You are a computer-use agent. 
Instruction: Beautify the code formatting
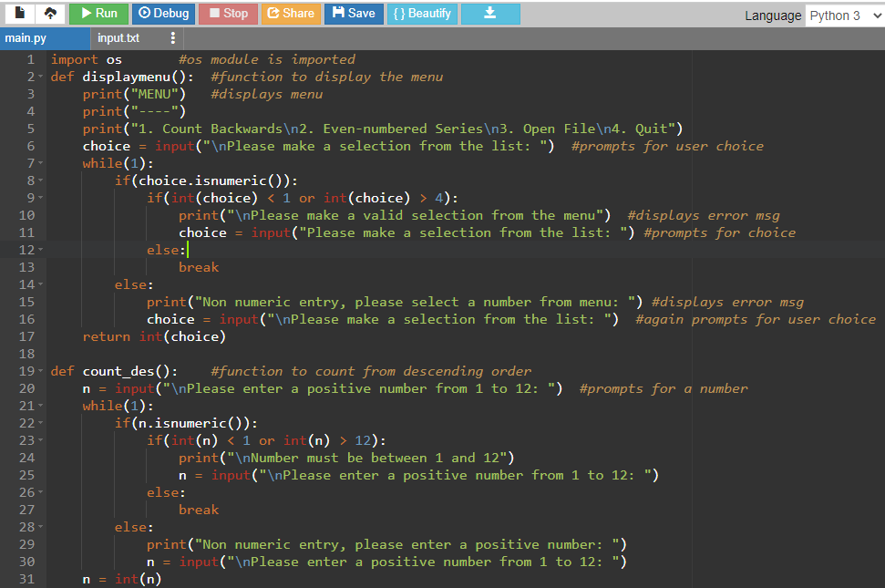tap(422, 13)
